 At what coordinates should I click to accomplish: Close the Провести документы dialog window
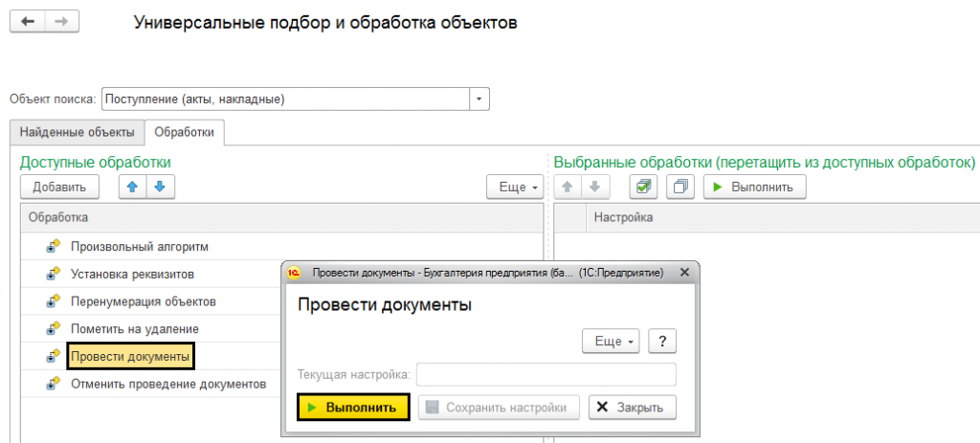(684, 273)
